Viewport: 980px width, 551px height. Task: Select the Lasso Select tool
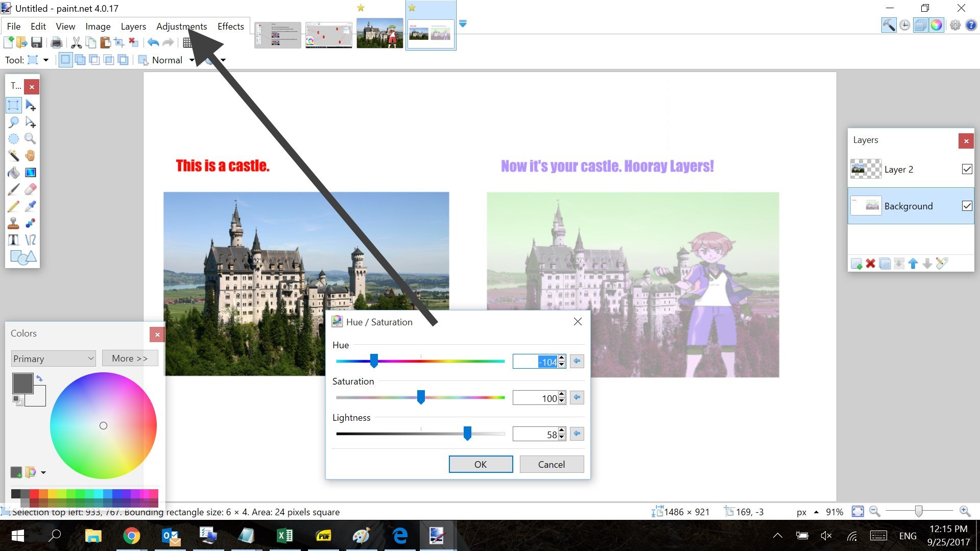tap(14, 122)
